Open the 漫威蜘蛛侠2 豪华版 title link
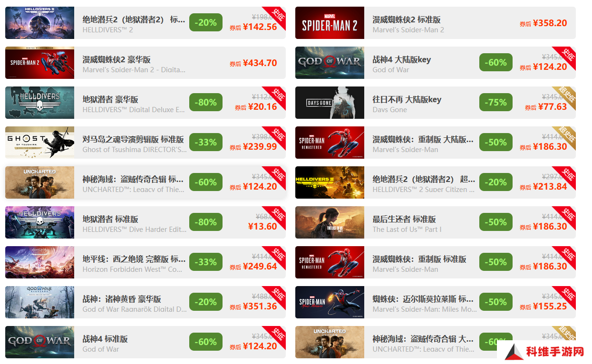 (x=116, y=59)
